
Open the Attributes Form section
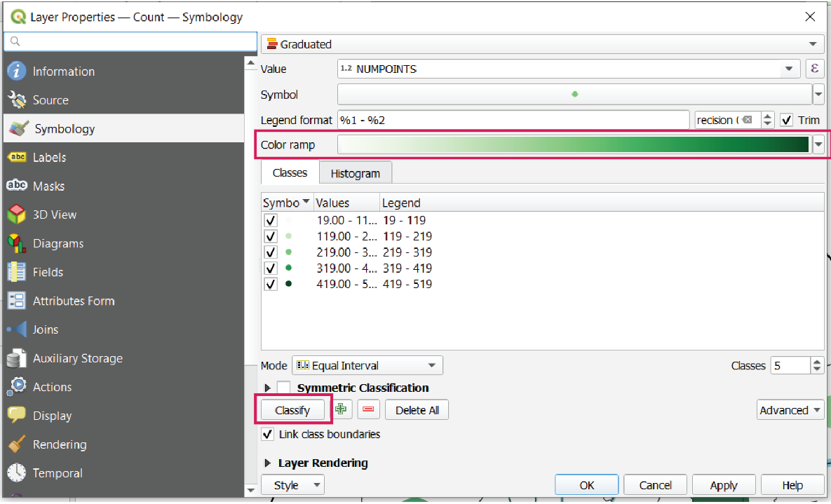(73, 301)
